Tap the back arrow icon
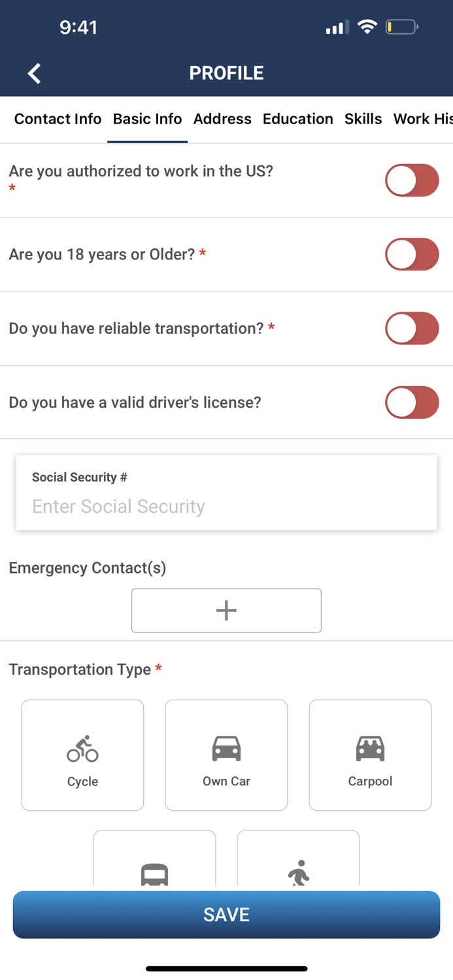The height and width of the screenshot is (980, 453). [35, 73]
